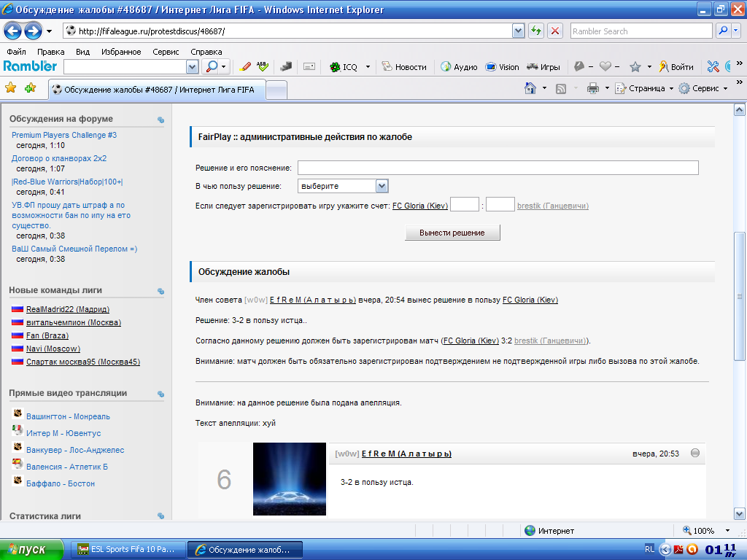Image resolution: width=747 pixels, height=560 pixels.
Task: Open the Вид menu
Action: 82,52
